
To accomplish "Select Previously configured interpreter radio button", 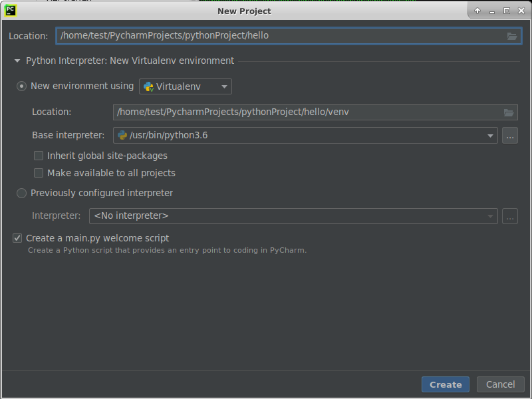I will (x=21, y=193).
